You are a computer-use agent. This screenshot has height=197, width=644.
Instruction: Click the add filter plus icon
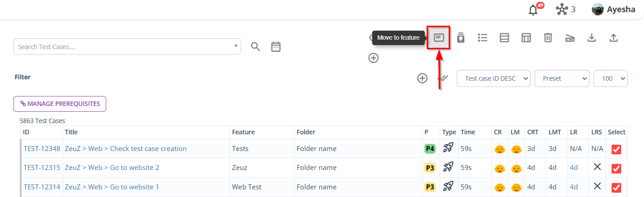pos(422,78)
